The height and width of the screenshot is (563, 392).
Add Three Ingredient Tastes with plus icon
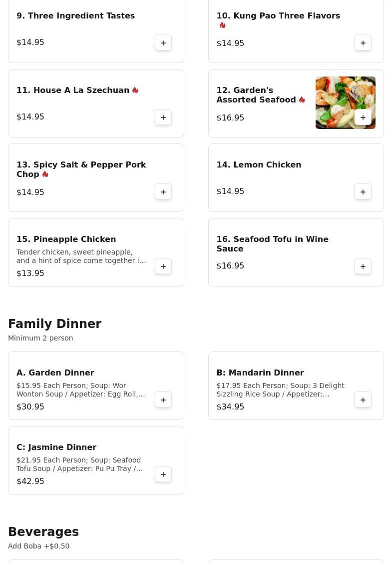(163, 42)
